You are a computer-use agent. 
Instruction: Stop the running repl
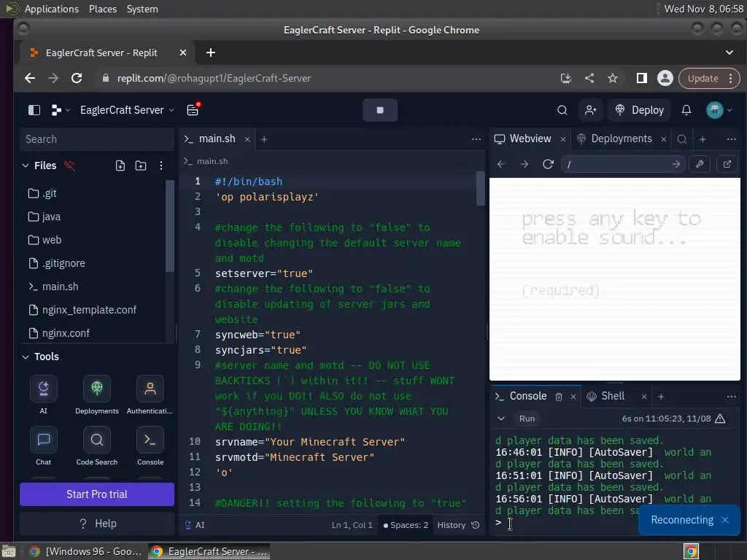379,110
